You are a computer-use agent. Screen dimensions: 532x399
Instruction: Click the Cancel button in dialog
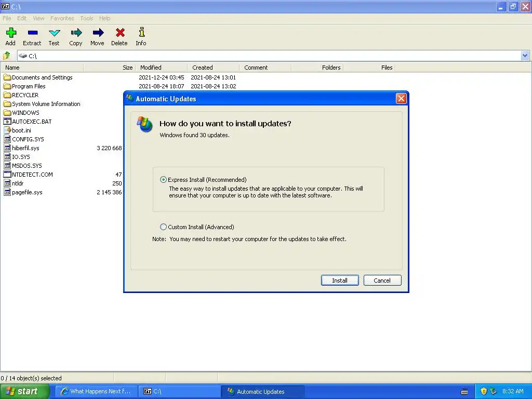pyautogui.click(x=382, y=280)
